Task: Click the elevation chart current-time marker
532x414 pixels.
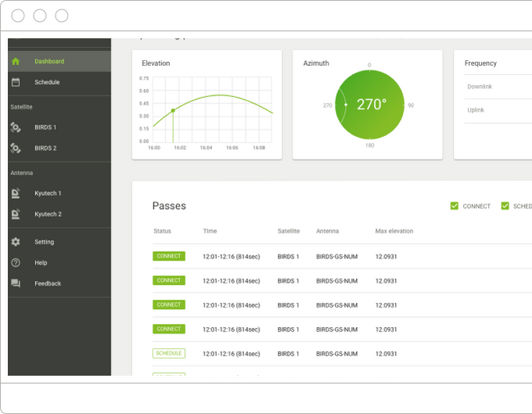Action: point(173,110)
